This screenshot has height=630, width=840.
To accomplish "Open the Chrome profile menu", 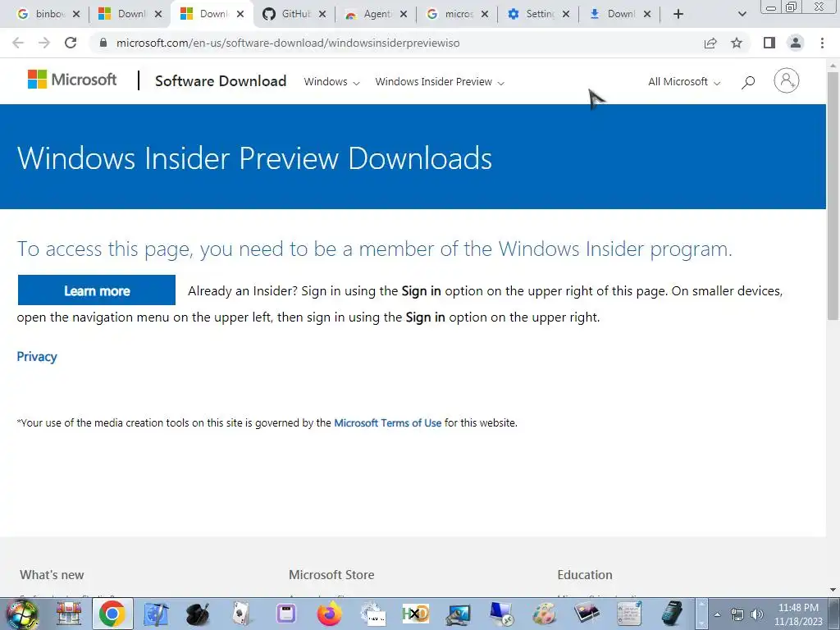I will (796, 43).
